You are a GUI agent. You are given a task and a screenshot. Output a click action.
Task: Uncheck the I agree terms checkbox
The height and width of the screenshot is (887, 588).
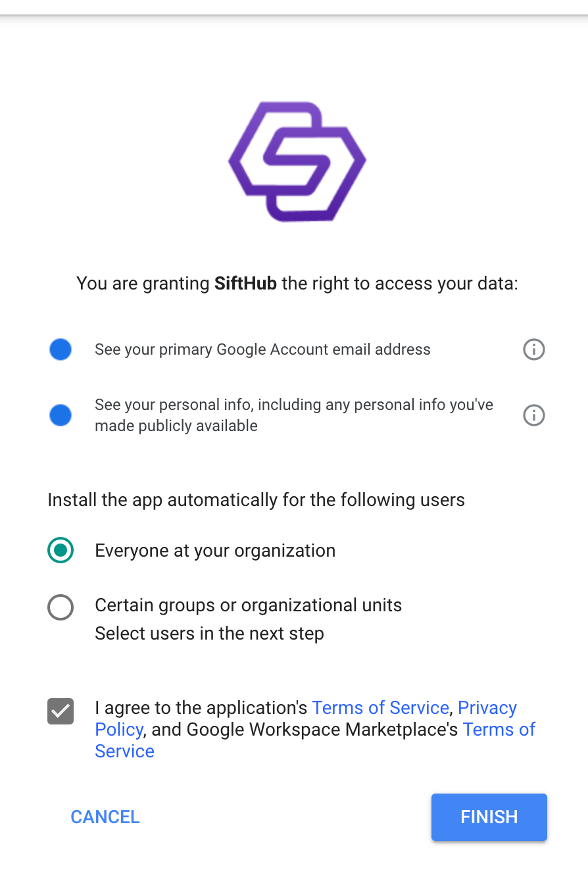point(61,711)
